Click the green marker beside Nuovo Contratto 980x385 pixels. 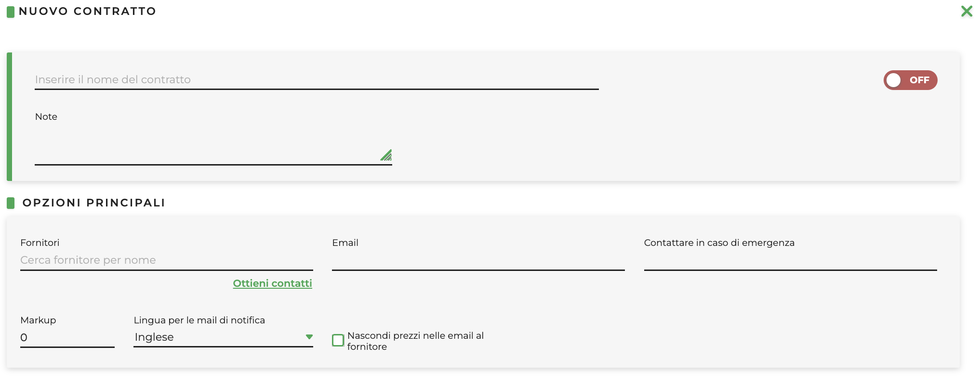click(x=11, y=12)
